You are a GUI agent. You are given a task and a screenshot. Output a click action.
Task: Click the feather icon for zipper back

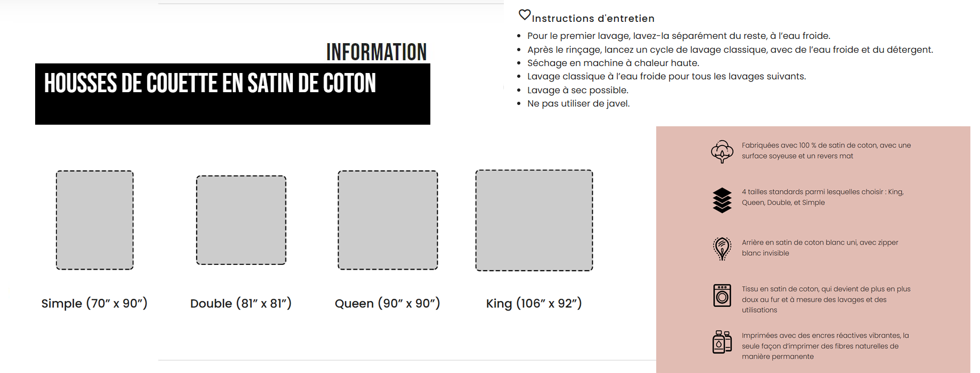[722, 249]
